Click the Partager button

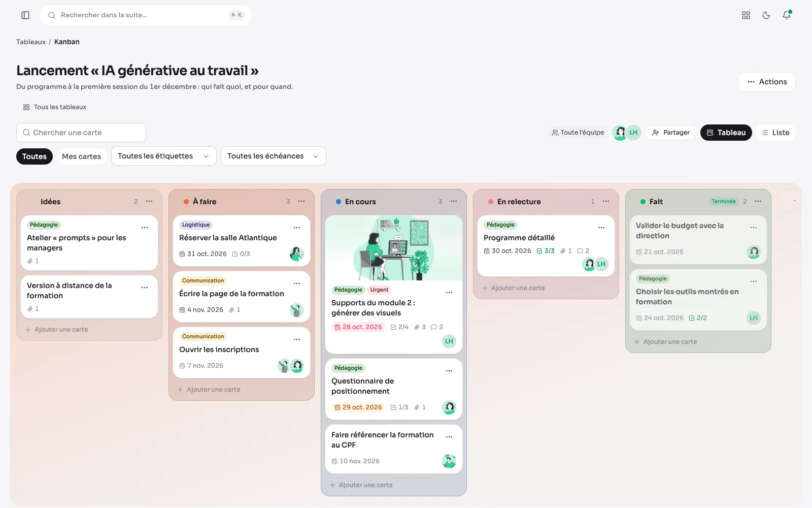671,133
